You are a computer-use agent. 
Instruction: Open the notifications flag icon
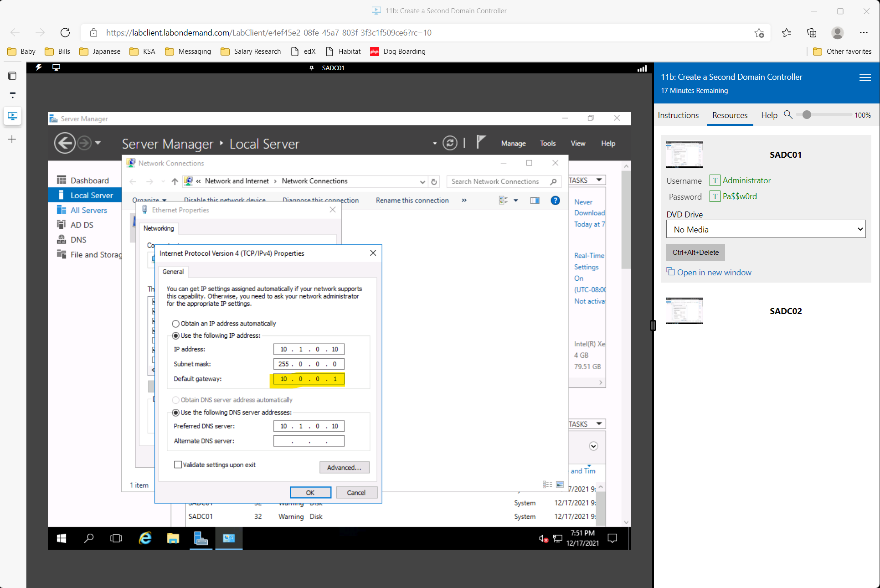[x=480, y=142]
